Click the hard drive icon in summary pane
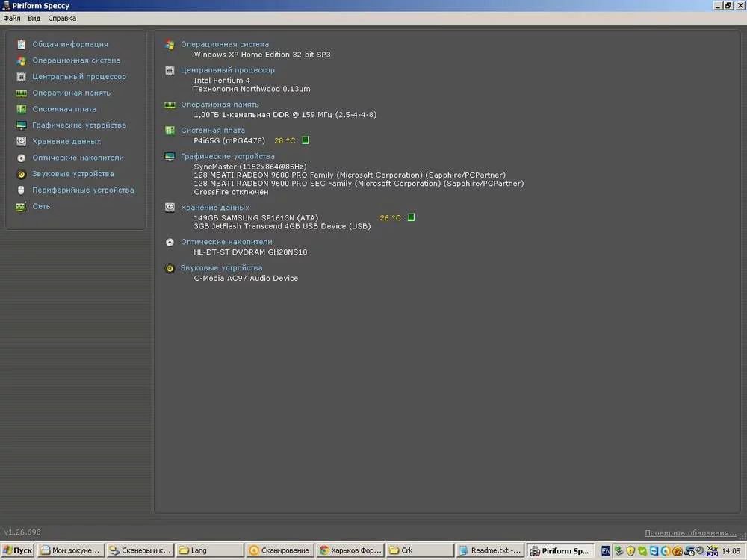The width and height of the screenshot is (747, 560). 170,207
